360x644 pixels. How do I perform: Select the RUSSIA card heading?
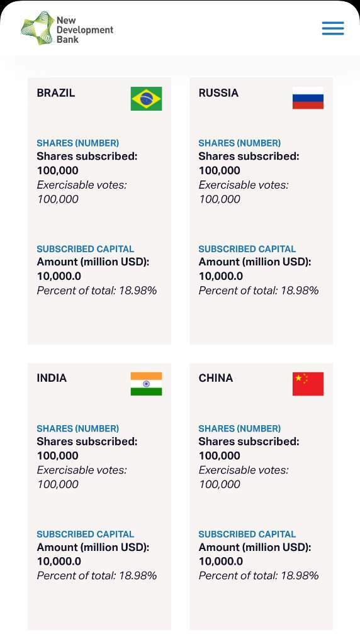[x=218, y=93]
